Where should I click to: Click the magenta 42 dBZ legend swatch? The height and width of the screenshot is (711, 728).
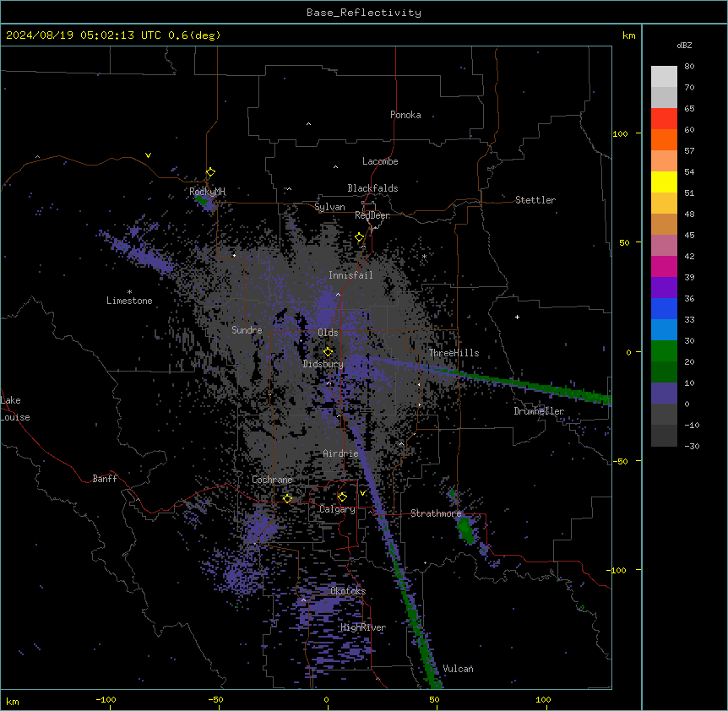click(664, 266)
